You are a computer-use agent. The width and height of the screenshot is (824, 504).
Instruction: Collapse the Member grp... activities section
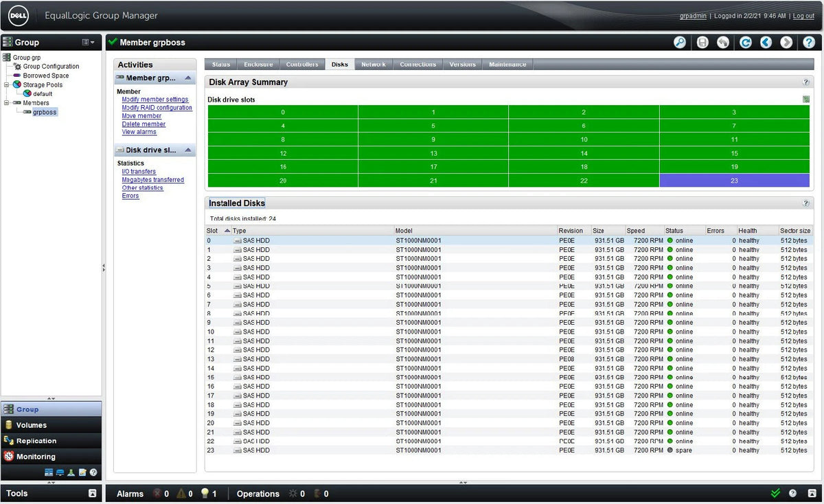(x=188, y=78)
